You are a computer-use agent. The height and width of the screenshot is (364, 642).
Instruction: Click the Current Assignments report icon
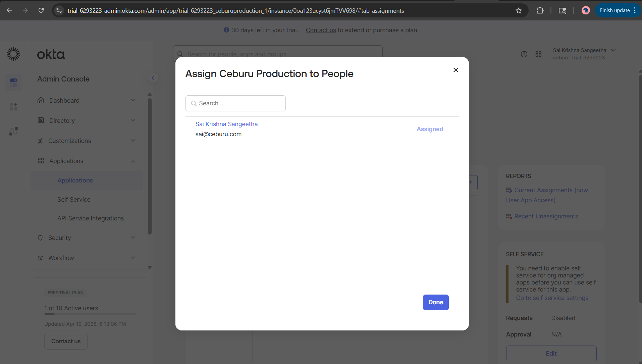point(509,190)
